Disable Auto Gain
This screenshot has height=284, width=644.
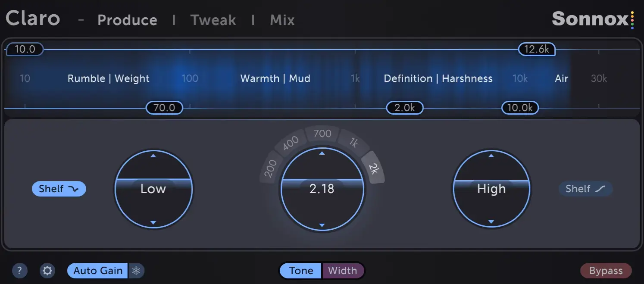97,271
